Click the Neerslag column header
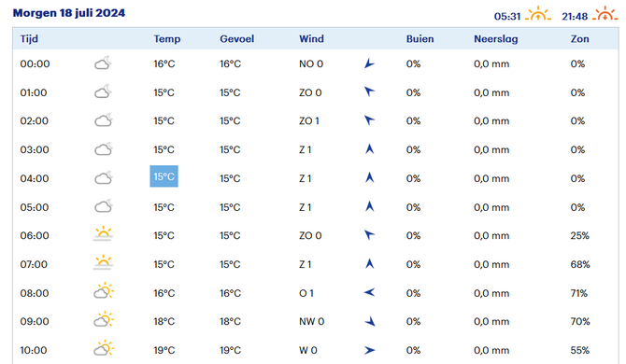 tap(496, 39)
